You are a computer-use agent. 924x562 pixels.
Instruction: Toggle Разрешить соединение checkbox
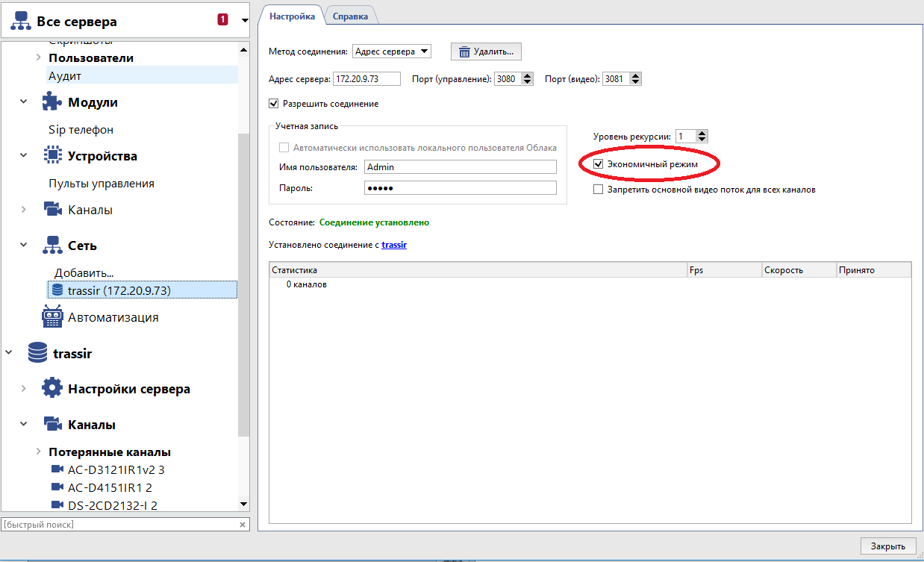[273, 104]
